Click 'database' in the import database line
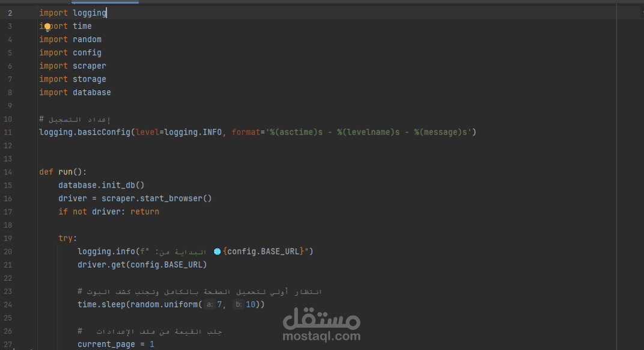This screenshot has height=350, width=644. [92, 92]
